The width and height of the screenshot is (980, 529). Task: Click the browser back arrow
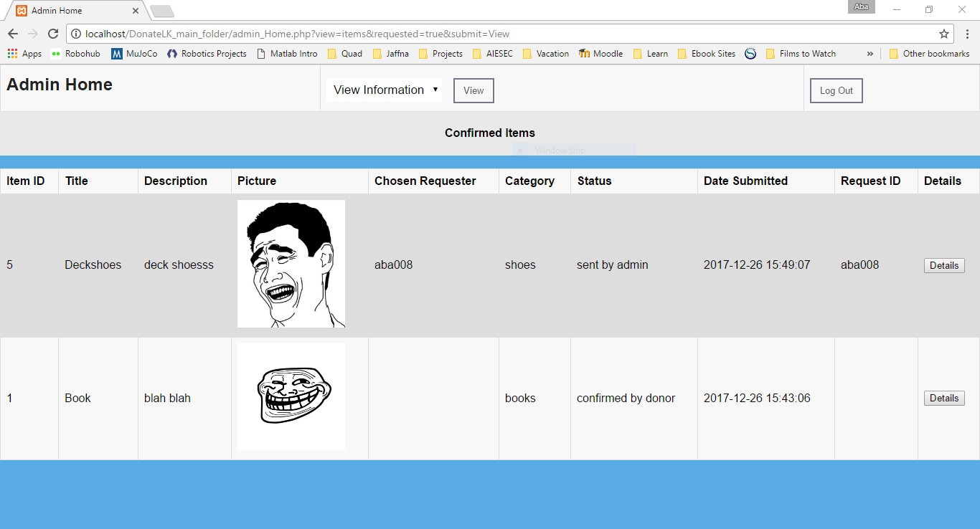click(x=13, y=34)
